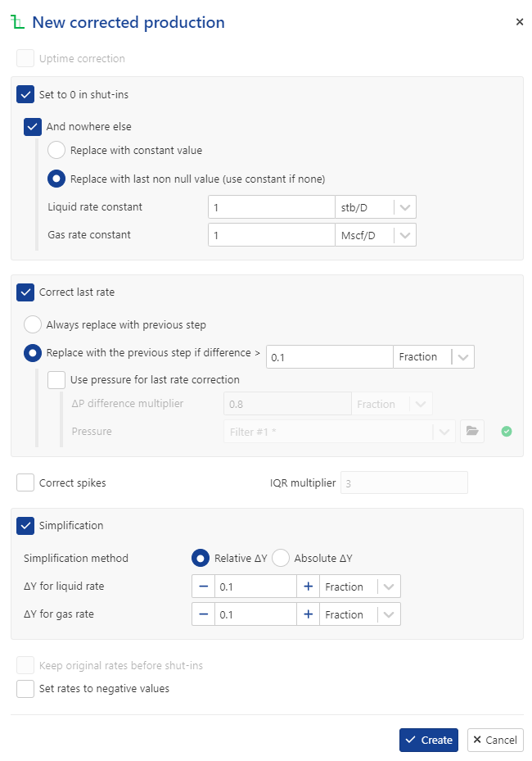Toggle the Uptime correction checkbox

click(25, 58)
